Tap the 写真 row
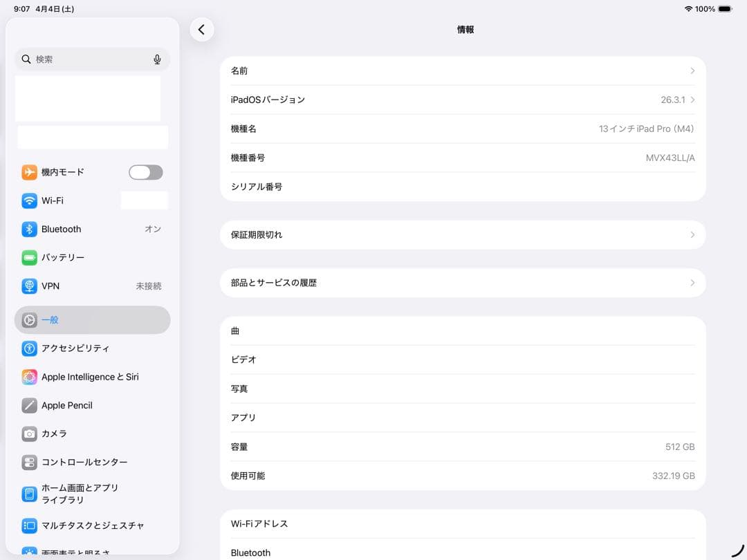This screenshot has height=560, width=747. [463, 389]
